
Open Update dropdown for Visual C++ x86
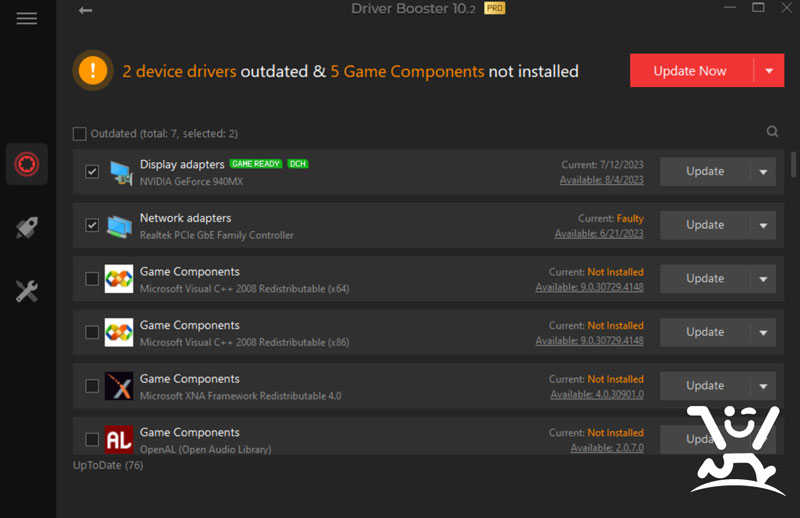pos(763,332)
